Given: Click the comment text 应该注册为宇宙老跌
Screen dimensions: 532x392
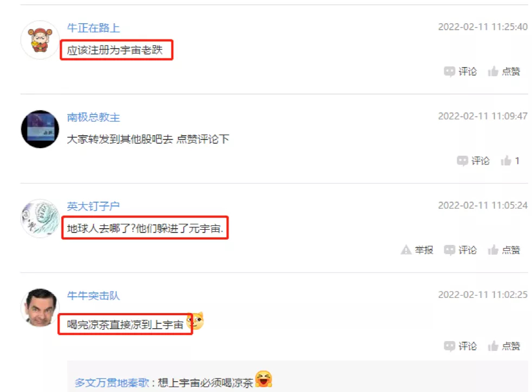Looking at the screenshot, I should [115, 50].
